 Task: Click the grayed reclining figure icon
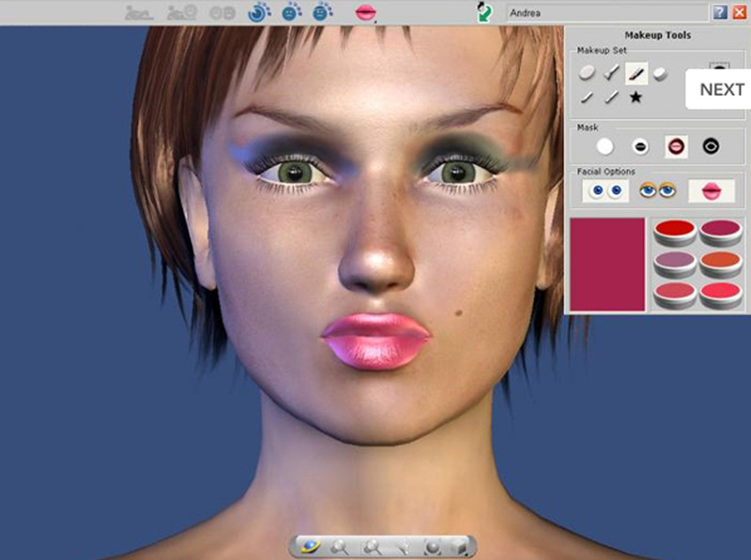point(139,12)
